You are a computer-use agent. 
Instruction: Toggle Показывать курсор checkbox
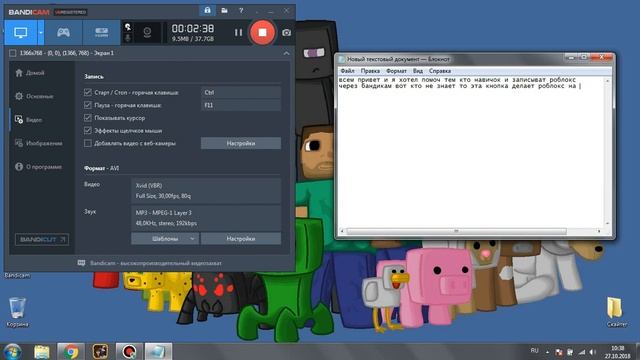pos(87,118)
